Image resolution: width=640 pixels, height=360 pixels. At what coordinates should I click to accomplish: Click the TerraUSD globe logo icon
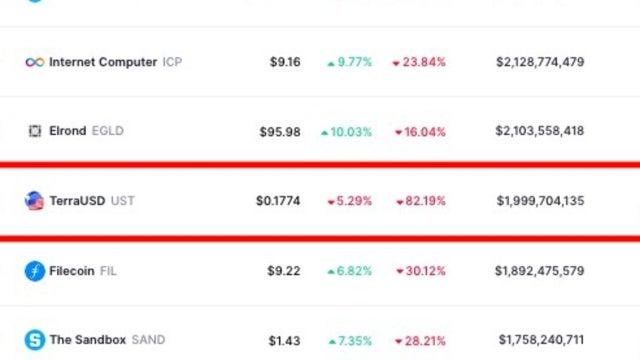(x=34, y=201)
